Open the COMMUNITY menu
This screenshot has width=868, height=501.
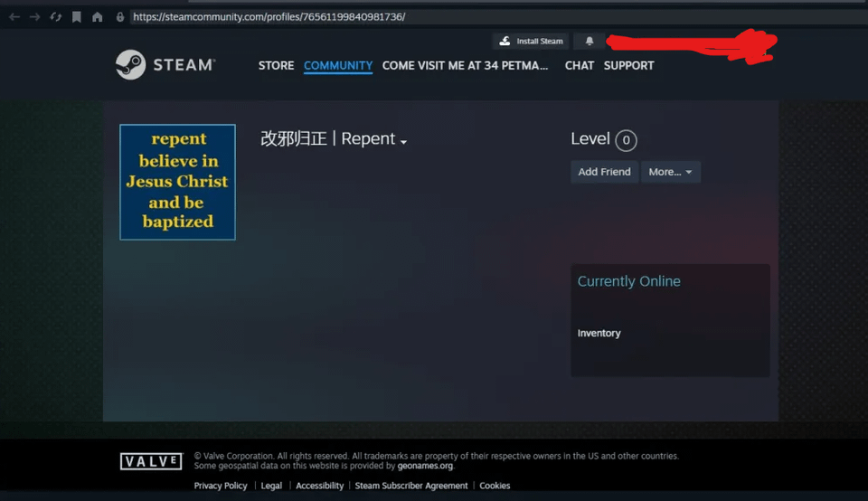[337, 65]
